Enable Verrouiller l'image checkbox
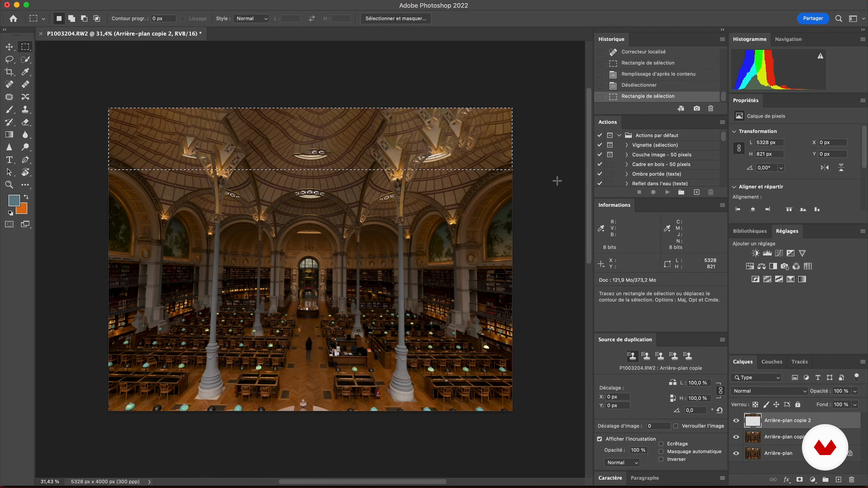The width and height of the screenshot is (868, 488). pos(676,426)
